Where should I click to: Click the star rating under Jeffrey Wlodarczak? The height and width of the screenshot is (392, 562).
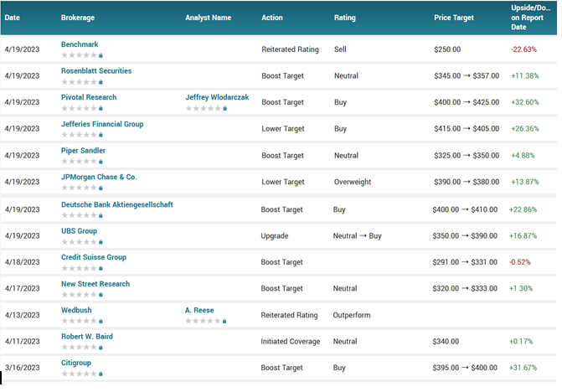click(204, 108)
